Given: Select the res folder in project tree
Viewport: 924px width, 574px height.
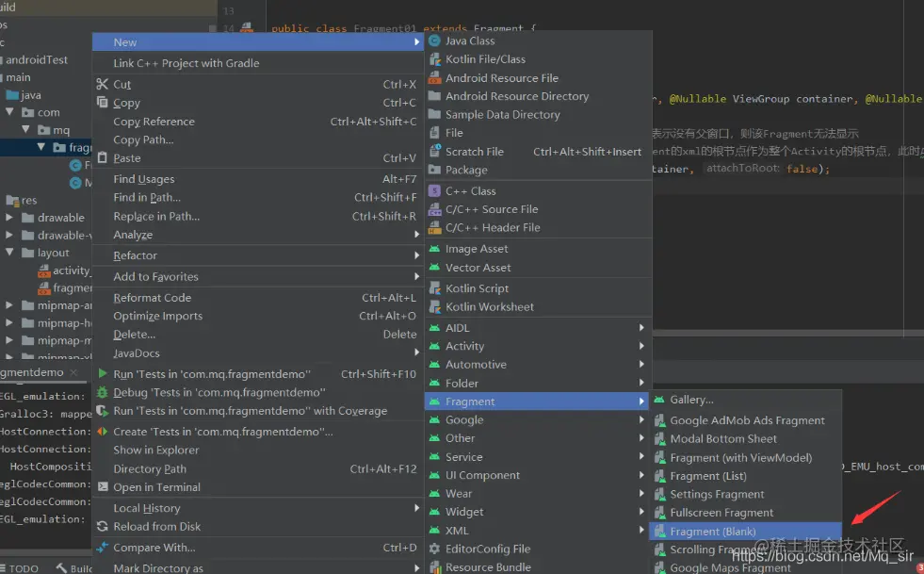Looking at the screenshot, I should coord(22,200).
